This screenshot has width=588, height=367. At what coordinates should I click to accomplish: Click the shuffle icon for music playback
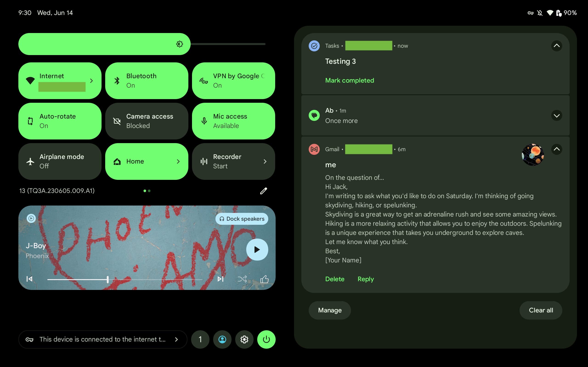(243, 279)
